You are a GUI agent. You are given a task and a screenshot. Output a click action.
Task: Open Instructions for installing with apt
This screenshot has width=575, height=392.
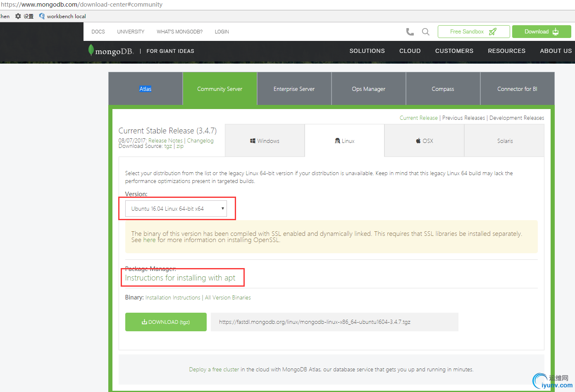180,278
